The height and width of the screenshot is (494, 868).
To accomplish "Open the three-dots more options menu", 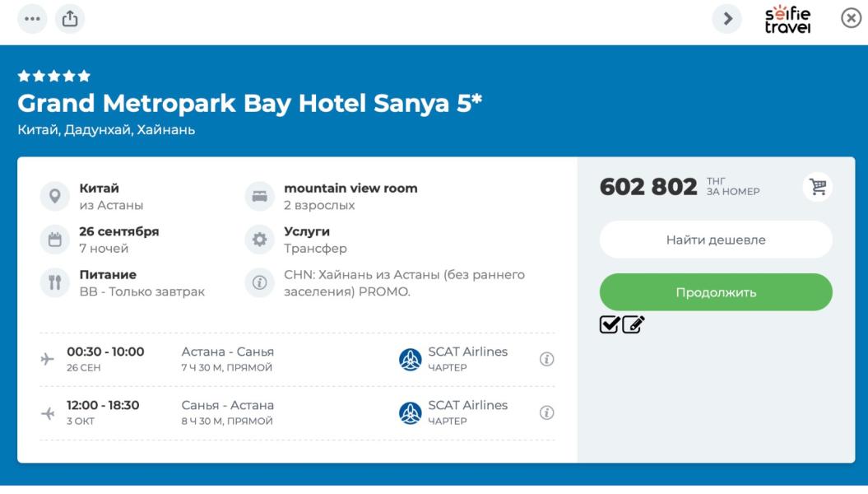I will point(32,18).
